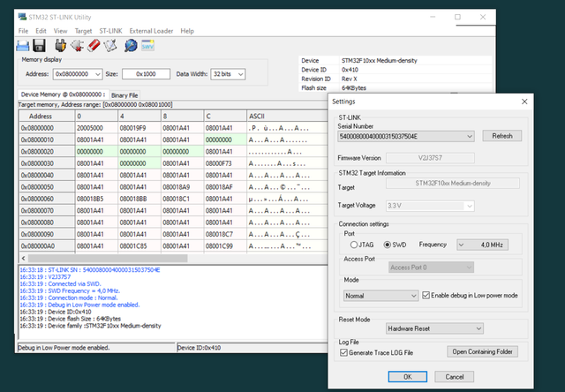Screen dimensions: 565x392
Task: Select memory cell 20005000
Action: (96, 128)
